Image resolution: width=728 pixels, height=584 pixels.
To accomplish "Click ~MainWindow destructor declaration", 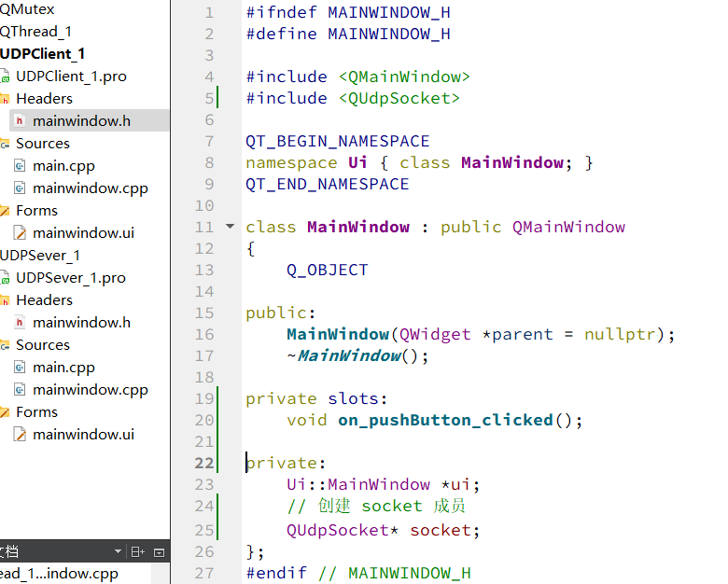I will click(x=357, y=356).
